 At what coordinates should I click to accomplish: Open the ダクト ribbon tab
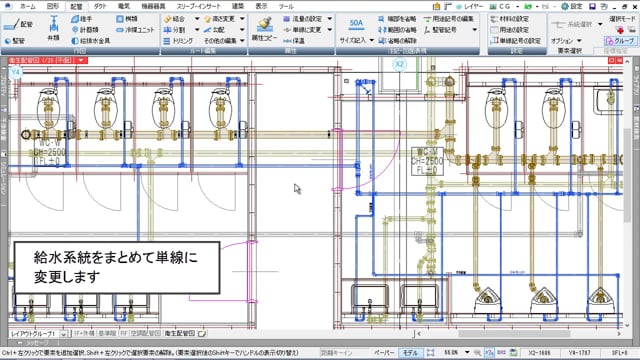click(99, 7)
